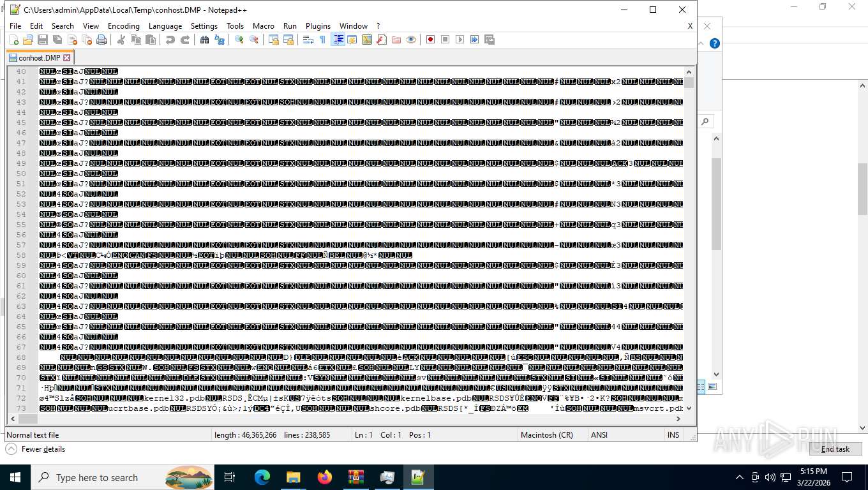Open File Explorer from the taskbar

pyautogui.click(x=294, y=477)
